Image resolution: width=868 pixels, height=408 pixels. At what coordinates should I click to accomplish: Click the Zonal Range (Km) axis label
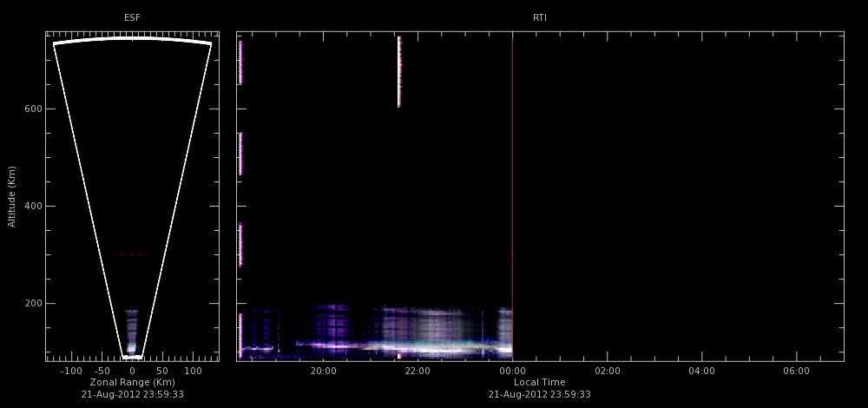(132, 382)
